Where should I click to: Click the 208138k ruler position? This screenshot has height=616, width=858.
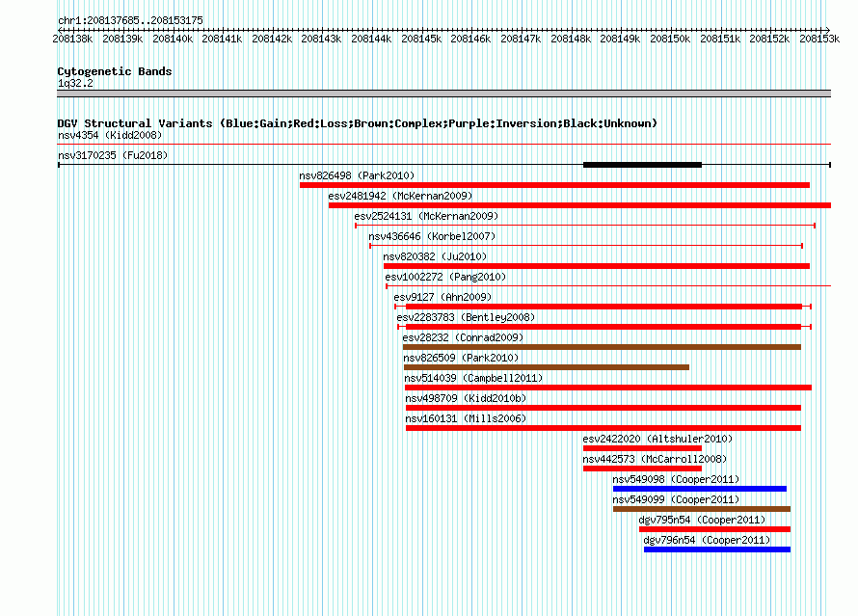(x=72, y=39)
